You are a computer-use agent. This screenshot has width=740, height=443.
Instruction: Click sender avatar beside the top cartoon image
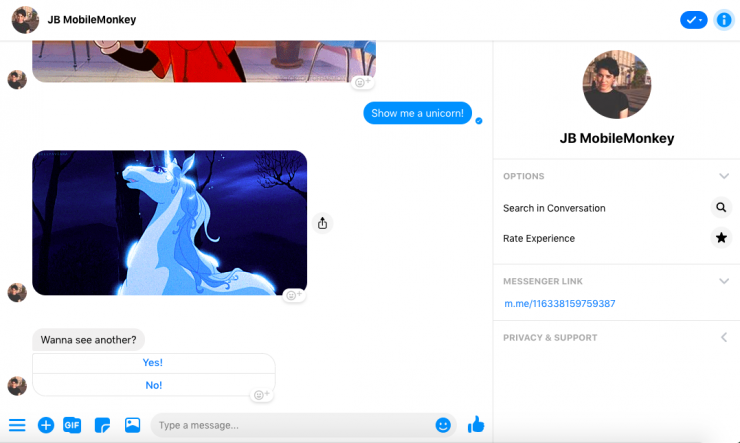(17, 80)
